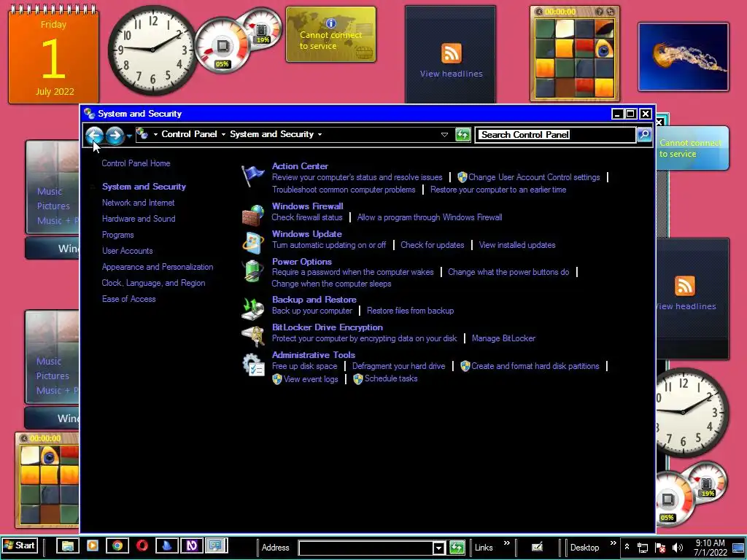
Task: Click the Start button
Action: point(20,545)
